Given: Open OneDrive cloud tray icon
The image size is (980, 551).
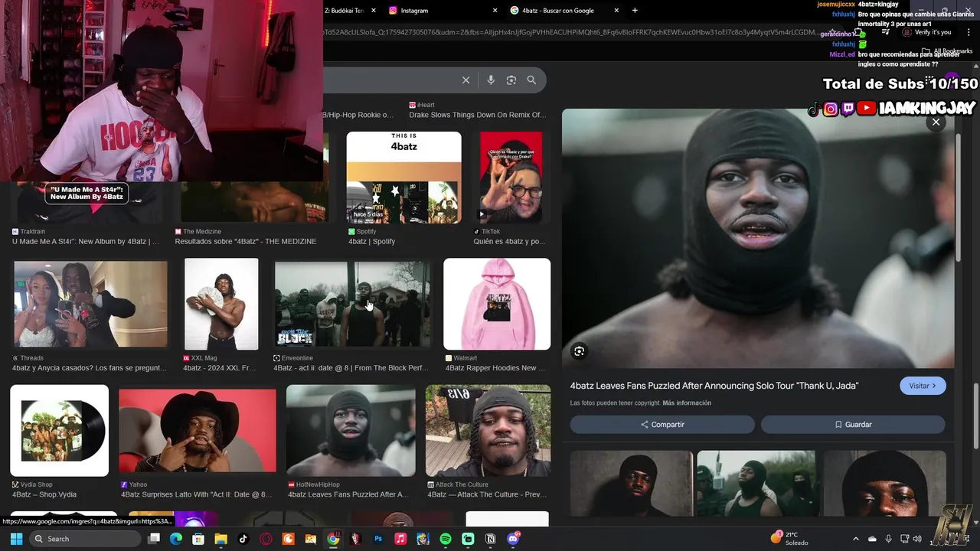Looking at the screenshot, I should pos(872,539).
